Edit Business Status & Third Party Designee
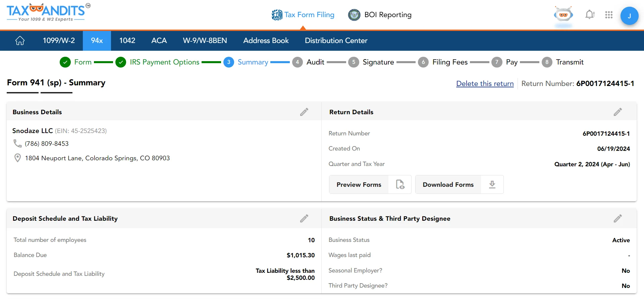 [x=618, y=218]
